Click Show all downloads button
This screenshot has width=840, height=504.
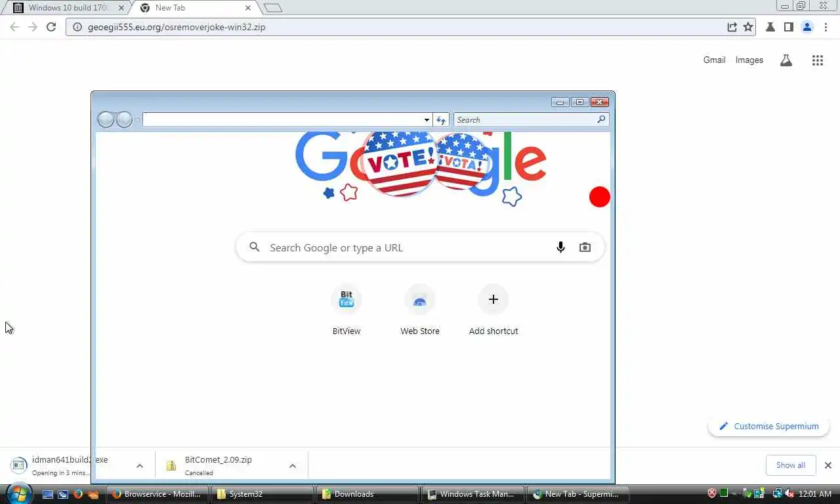pyautogui.click(x=790, y=465)
